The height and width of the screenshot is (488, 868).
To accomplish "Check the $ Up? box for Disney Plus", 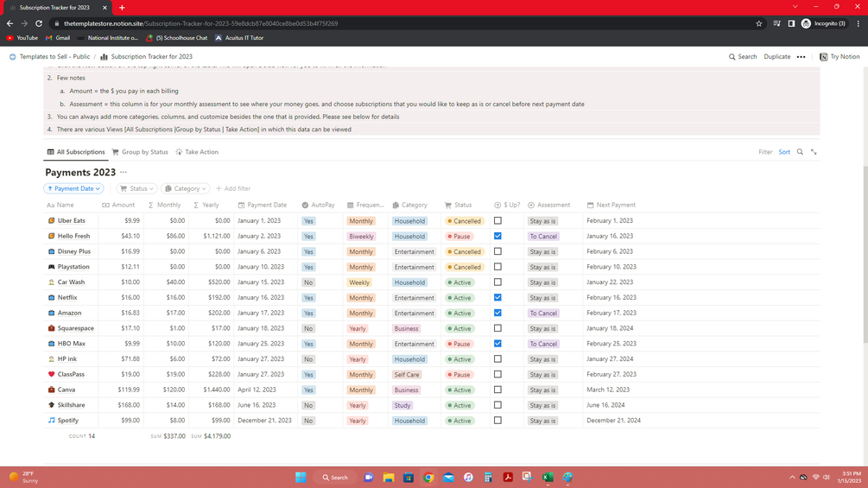I will (497, 251).
